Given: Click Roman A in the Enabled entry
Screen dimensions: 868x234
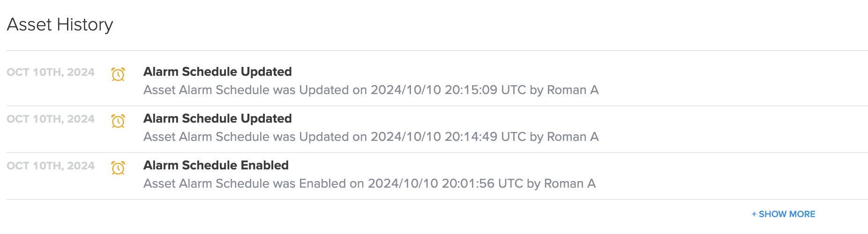Looking at the screenshot, I should point(570,183).
